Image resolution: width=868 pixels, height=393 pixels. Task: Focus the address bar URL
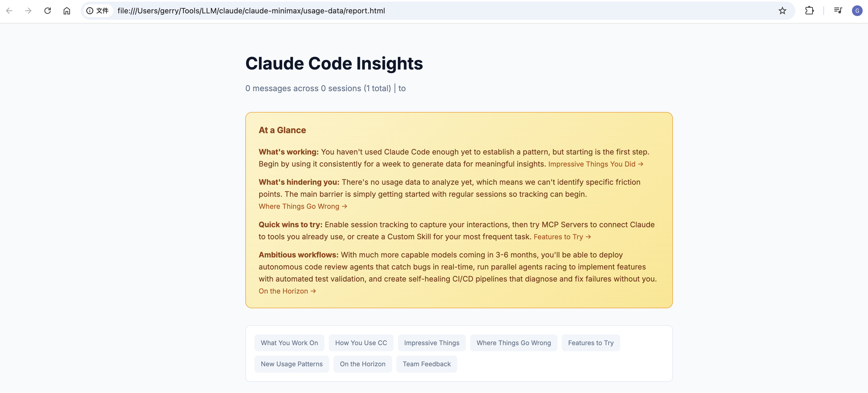pyautogui.click(x=251, y=11)
